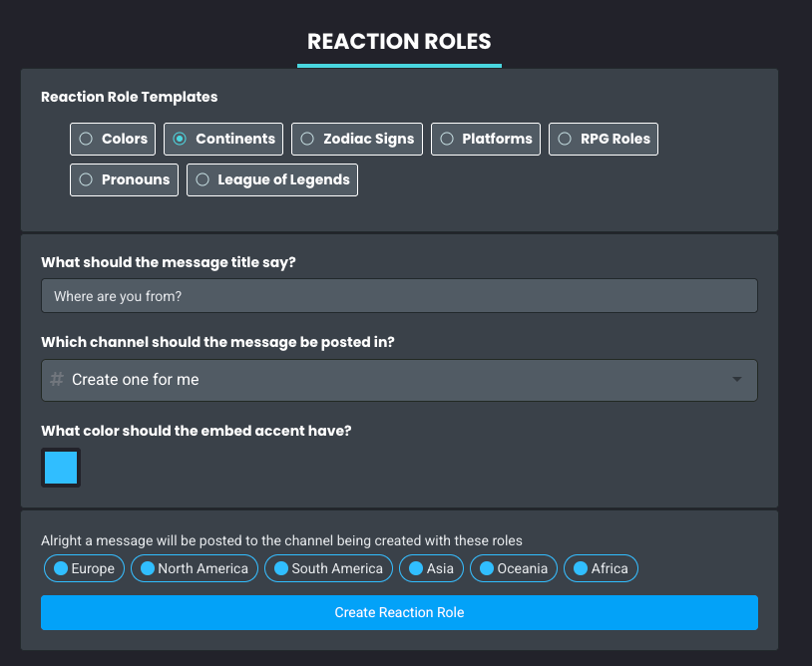Select the RPG Roles template

coord(565,139)
